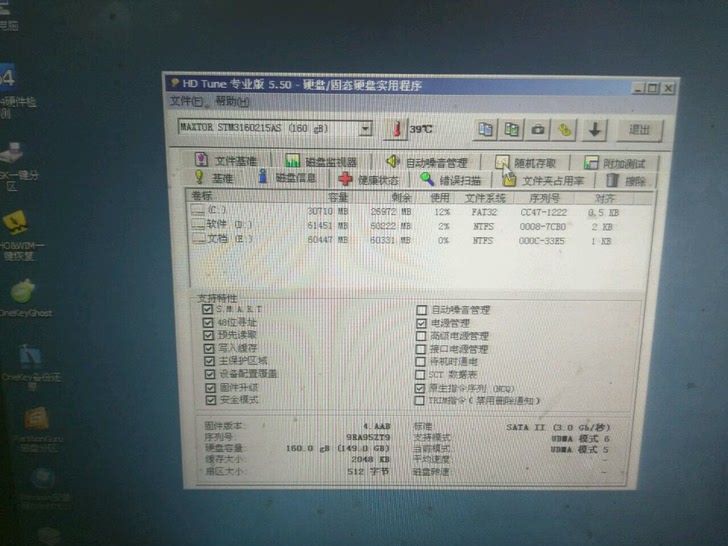
Task: Click the 文件系统 column header
Action: (485, 198)
